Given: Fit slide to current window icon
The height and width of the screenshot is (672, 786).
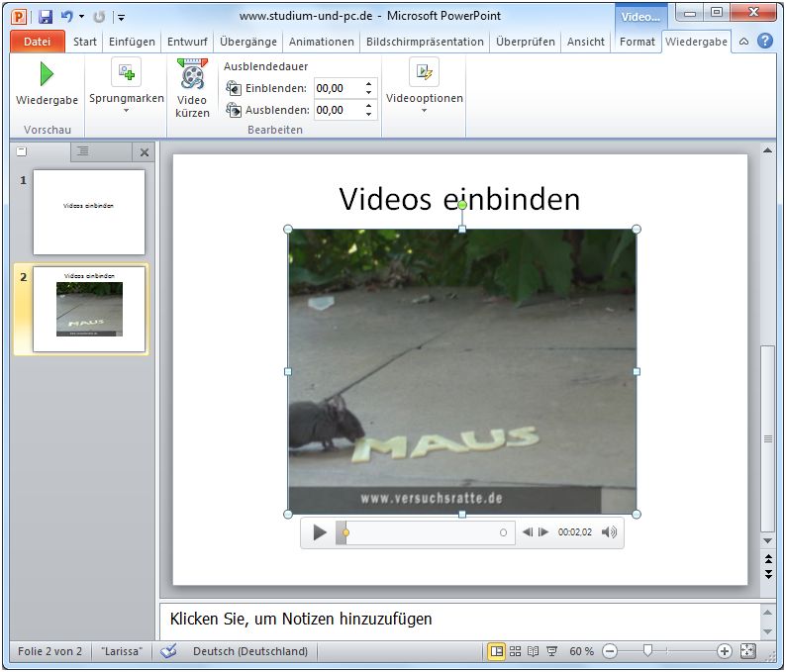Looking at the screenshot, I should [747, 651].
